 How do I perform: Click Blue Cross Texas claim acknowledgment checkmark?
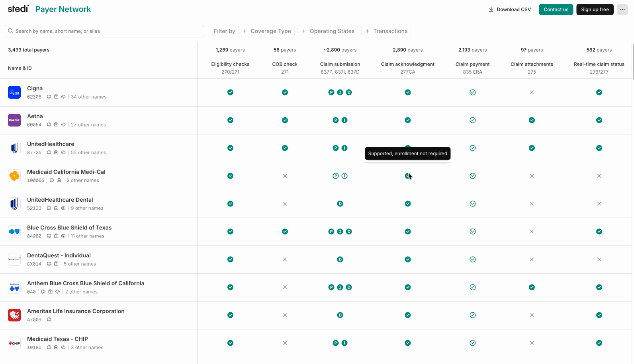(x=408, y=232)
